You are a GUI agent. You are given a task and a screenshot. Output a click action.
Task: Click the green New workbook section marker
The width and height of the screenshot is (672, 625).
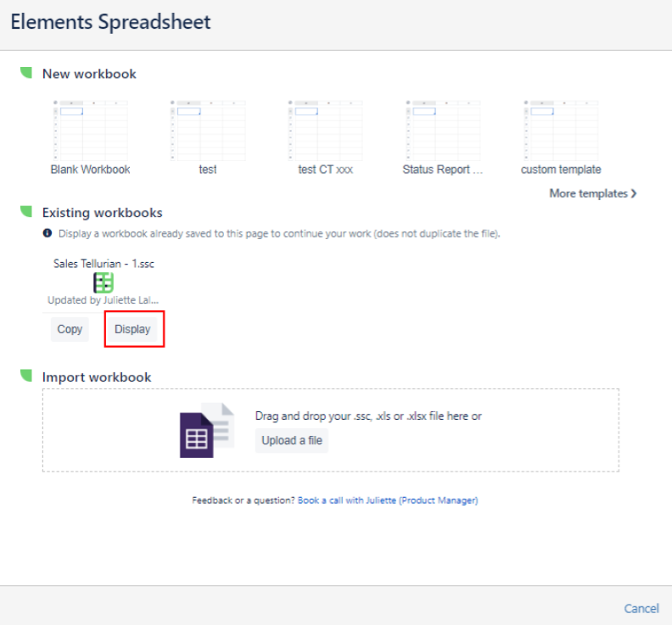click(26, 73)
